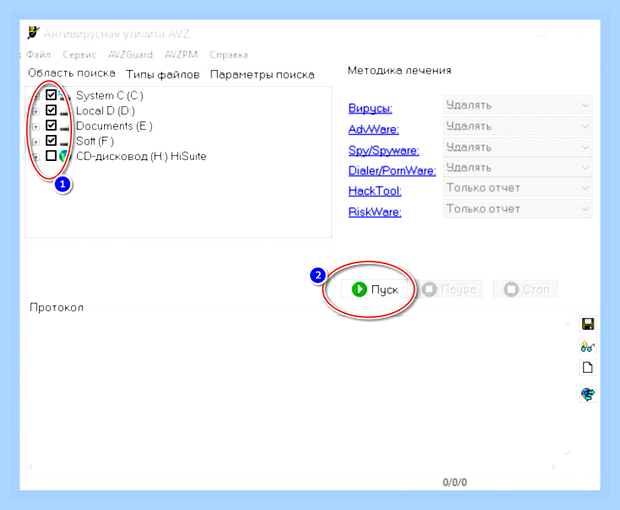This screenshot has width=620, height=510.
Task: Click the globe icon beside the protocol
Action: click(x=588, y=394)
